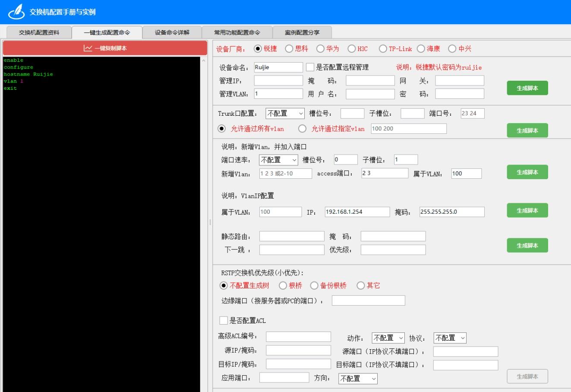The image size is (571, 392).
Task: Open the Trunk口配置 dropdown
Action: (285, 114)
